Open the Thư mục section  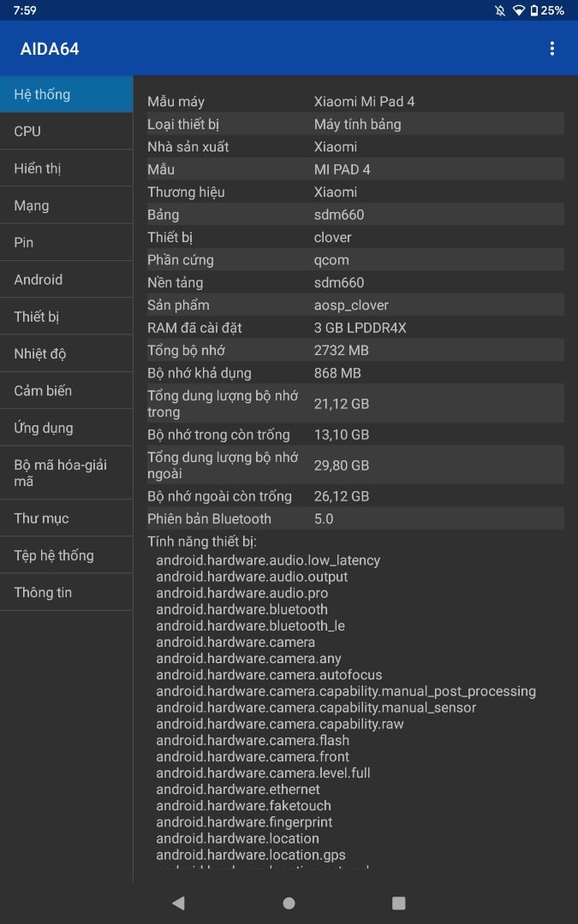[66, 518]
